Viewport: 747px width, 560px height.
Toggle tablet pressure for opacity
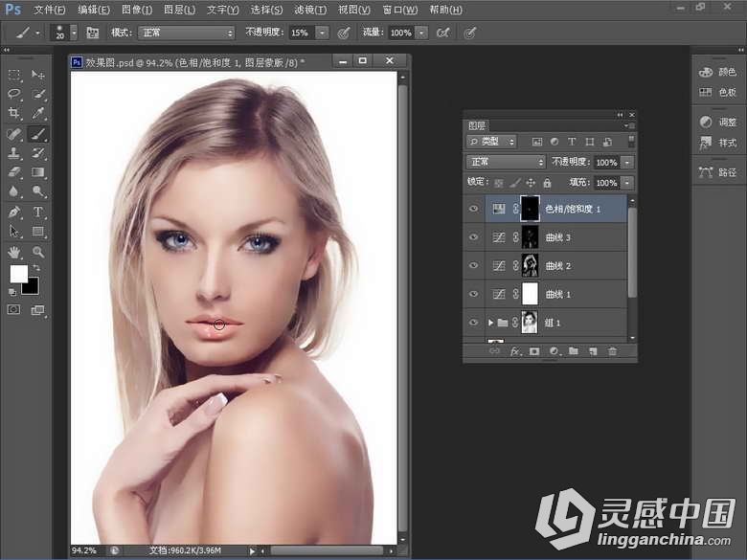(x=344, y=33)
